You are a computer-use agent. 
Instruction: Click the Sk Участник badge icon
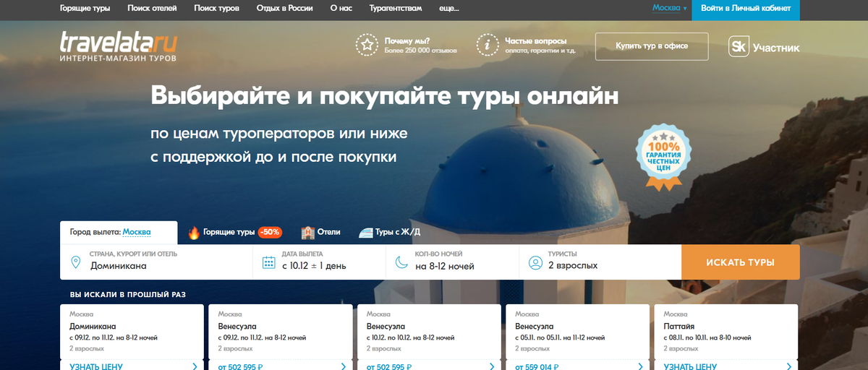pyautogui.click(x=738, y=48)
